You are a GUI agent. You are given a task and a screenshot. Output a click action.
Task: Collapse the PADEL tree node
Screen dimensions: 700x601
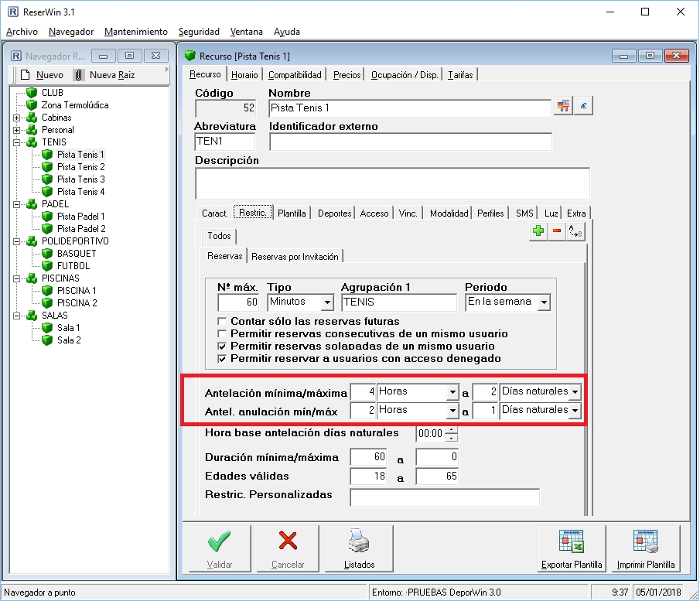[16, 204]
